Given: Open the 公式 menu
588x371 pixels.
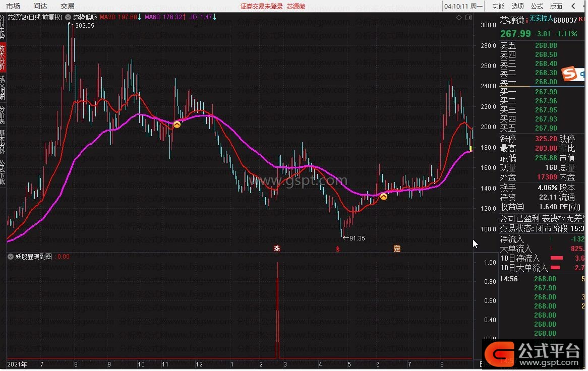Looking at the screenshot, I should pos(537,6).
